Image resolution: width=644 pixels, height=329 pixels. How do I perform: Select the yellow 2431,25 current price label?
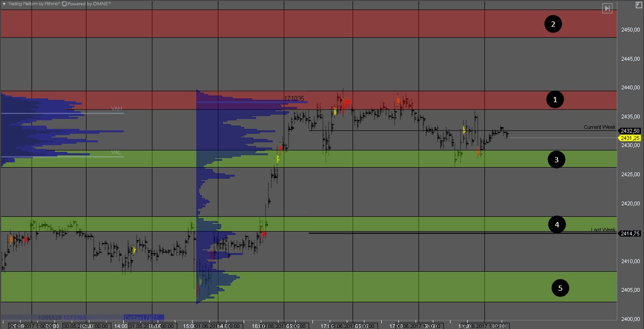click(630, 138)
